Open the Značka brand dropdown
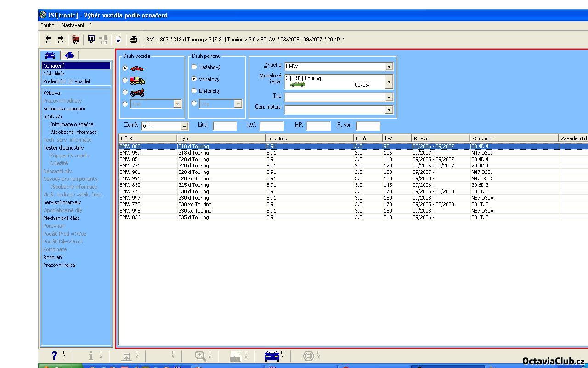Viewport: 588px width, 368px height. tap(389, 66)
